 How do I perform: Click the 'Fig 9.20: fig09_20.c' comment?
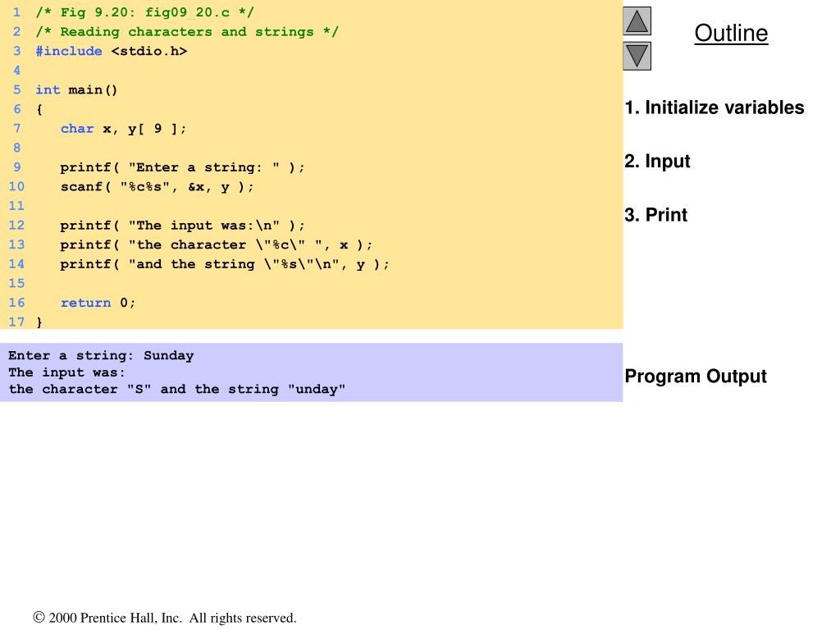[144, 12]
